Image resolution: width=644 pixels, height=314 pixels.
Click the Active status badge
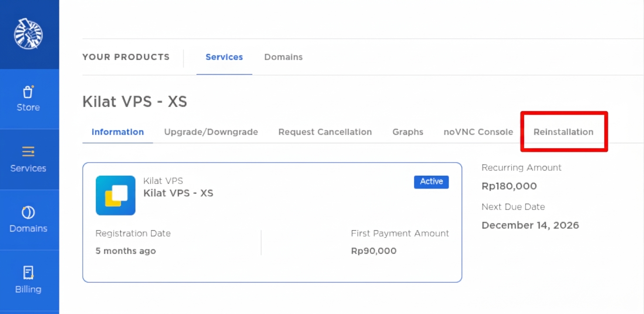[x=431, y=182]
